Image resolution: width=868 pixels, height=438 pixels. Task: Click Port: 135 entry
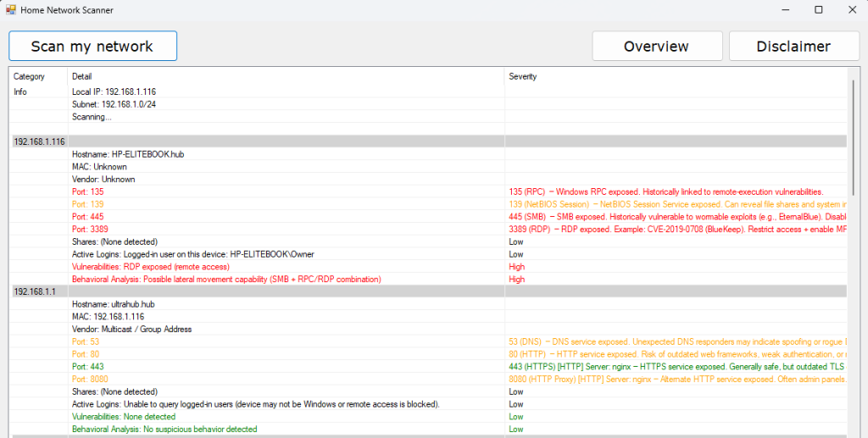87,192
